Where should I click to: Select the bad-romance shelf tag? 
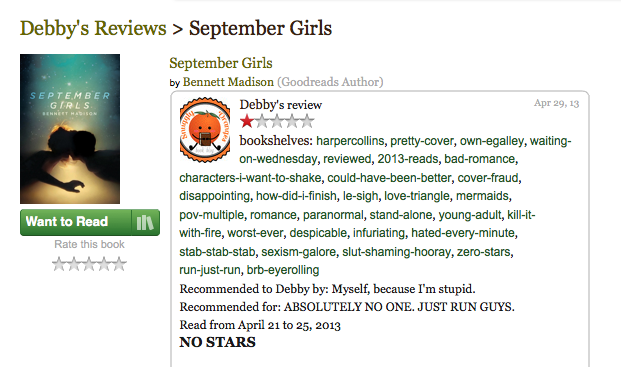(480, 159)
